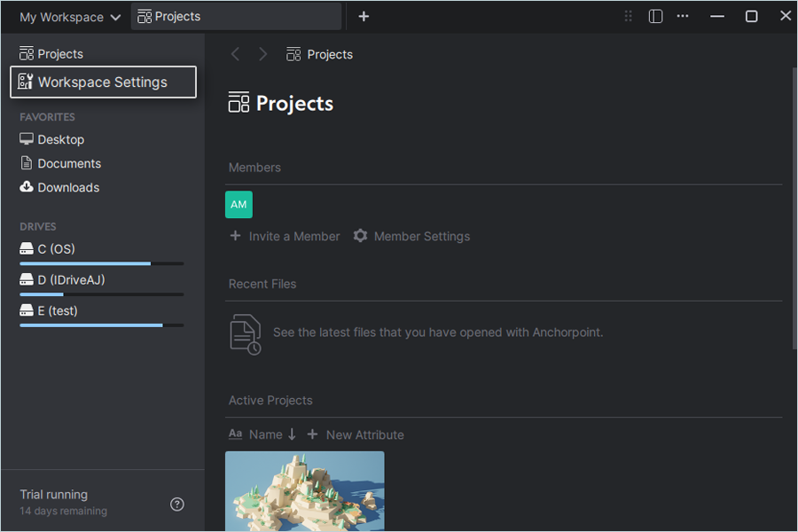
Task: Click the help question mark icon
Action: [x=177, y=504]
